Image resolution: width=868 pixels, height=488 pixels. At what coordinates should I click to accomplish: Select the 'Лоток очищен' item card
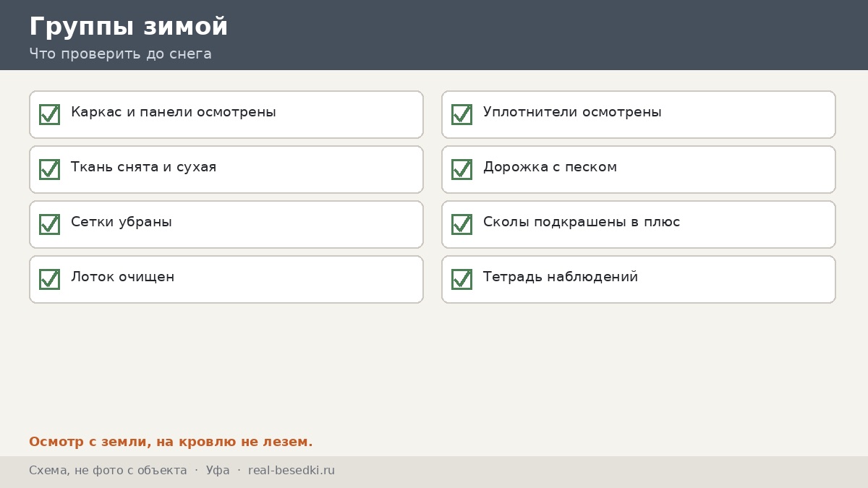[226, 279]
